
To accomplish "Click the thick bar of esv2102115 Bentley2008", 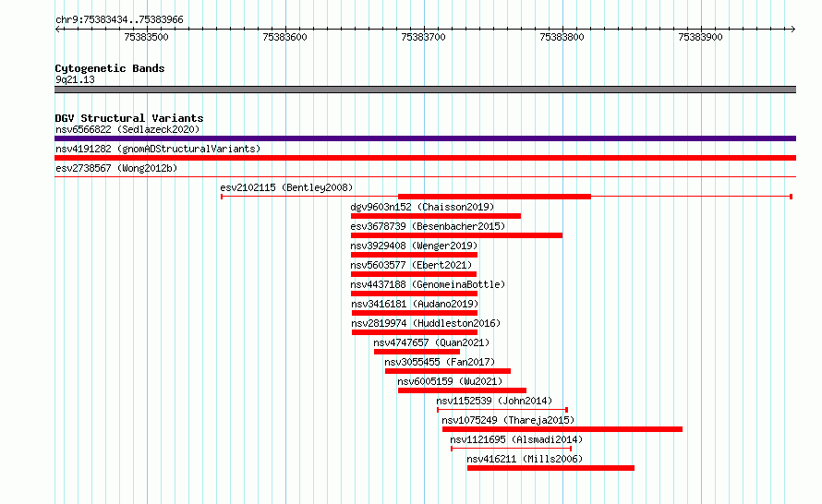I will pyautogui.click(x=494, y=197).
